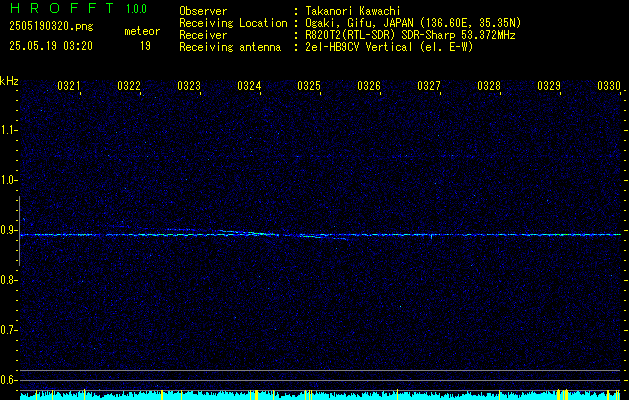Click the HROFFT title text
Image resolution: width=629 pixels, height=400 pixels.
(x=62, y=8)
